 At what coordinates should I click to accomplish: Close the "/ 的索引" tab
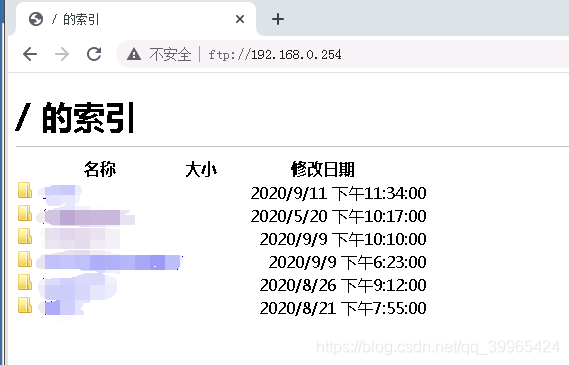240,19
